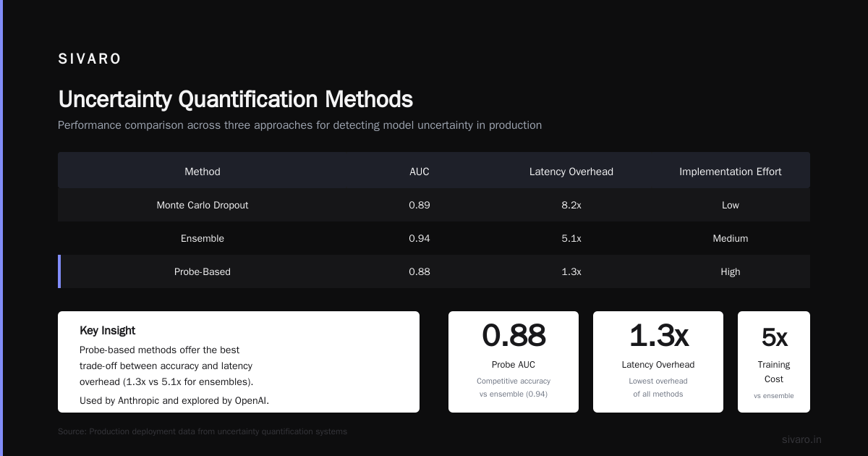
Task: Click the Probe AUC card label
Action: click(514, 365)
